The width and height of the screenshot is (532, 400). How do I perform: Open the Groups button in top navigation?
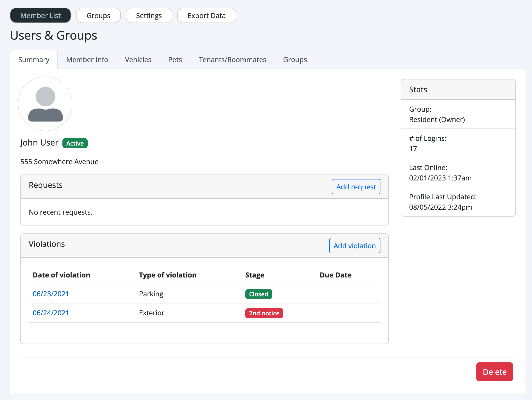(x=98, y=15)
